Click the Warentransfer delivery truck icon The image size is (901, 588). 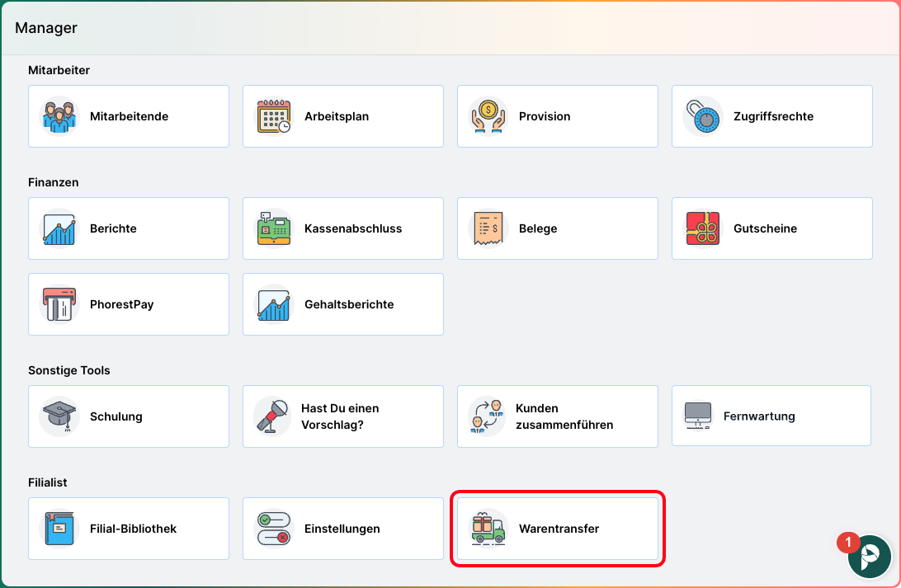[488, 529]
